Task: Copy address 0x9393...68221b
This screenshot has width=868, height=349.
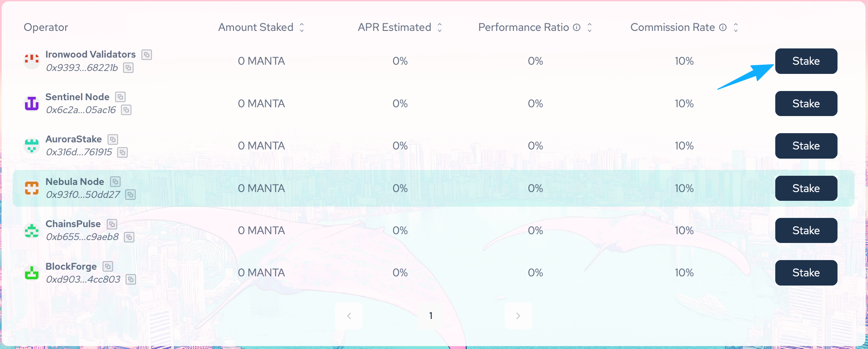Action: click(128, 68)
